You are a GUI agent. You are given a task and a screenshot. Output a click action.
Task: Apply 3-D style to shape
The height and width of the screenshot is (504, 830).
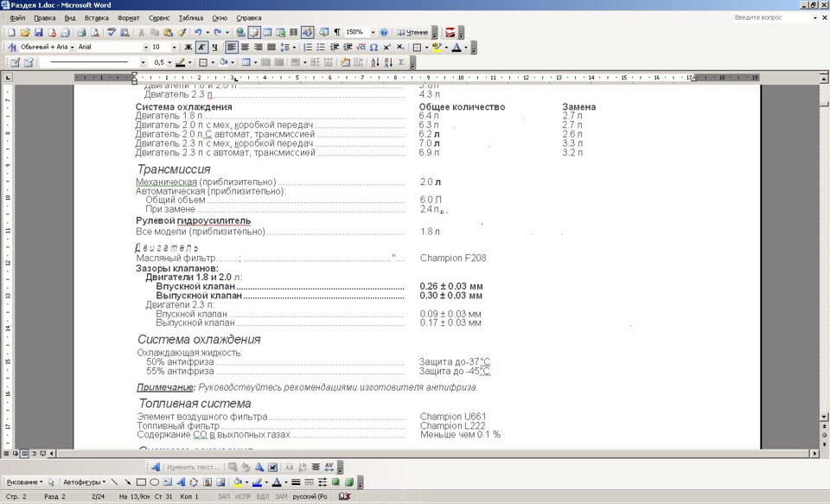tap(348, 482)
